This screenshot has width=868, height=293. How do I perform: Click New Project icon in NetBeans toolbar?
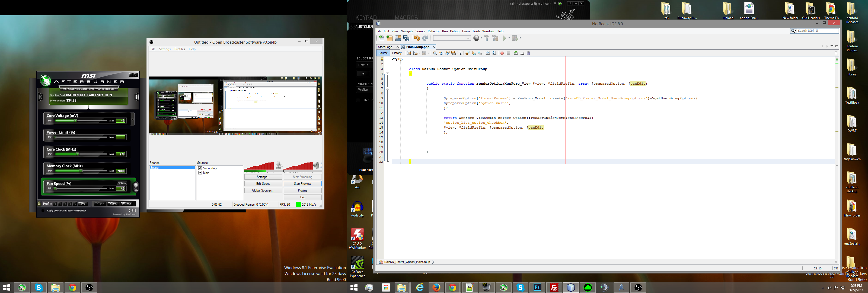click(x=390, y=39)
